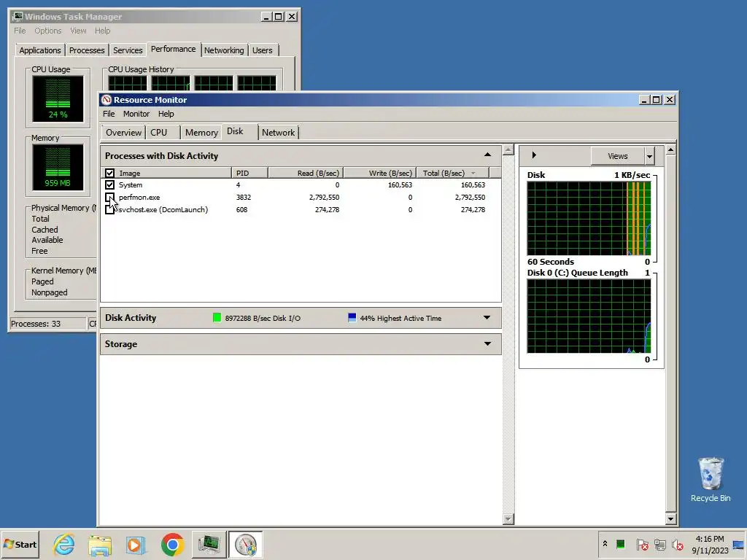Click the Views button
The height and width of the screenshot is (560, 747).
click(617, 156)
